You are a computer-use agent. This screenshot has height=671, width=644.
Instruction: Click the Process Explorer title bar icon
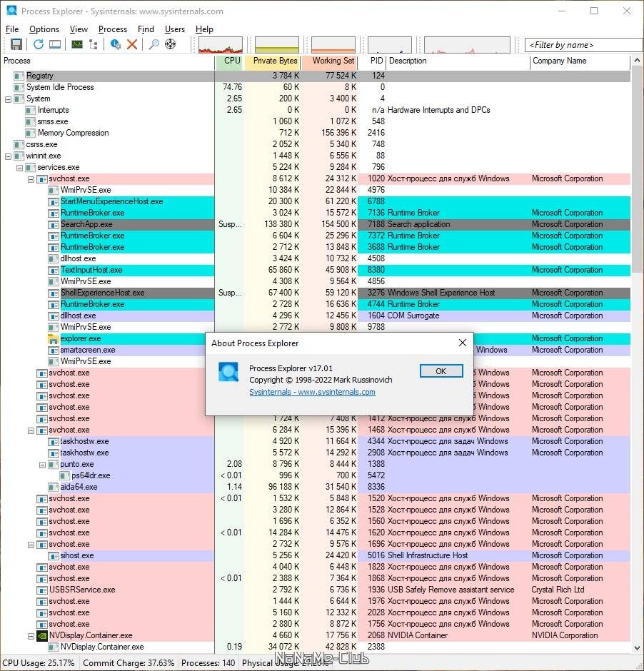[x=11, y=10]
